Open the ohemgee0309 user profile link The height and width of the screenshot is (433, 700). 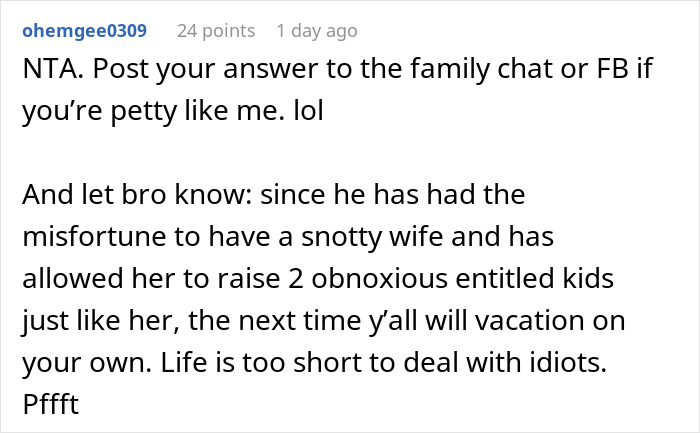point(84,31)
